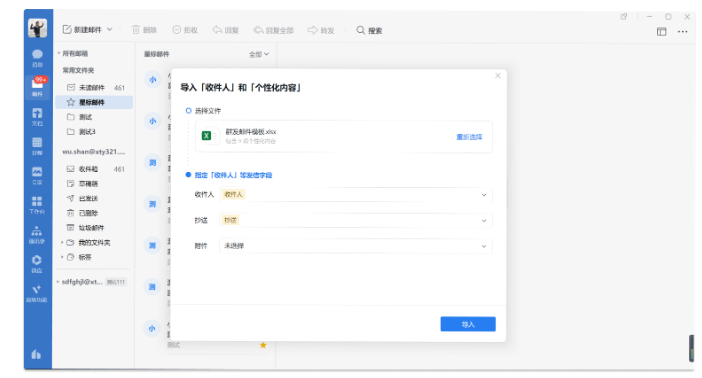The width and height of the screenshot is (702, 378).
Task: Click 重新选择 reselect file link
Action: click(x=469, y=137)
